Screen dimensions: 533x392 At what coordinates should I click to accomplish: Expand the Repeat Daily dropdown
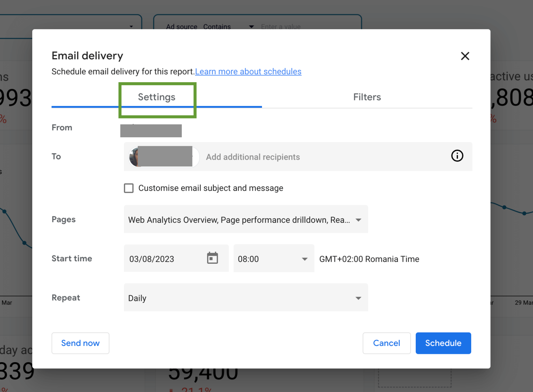tap(246, 298)
